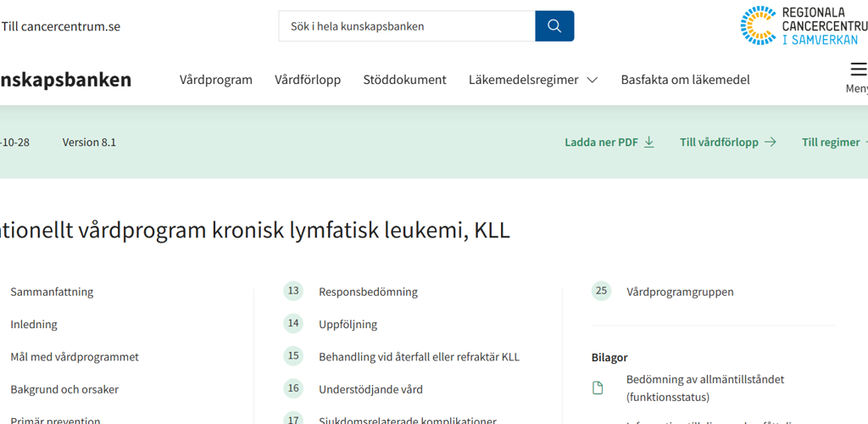Go to Till cancercentrum.se link

pos(60,26)
